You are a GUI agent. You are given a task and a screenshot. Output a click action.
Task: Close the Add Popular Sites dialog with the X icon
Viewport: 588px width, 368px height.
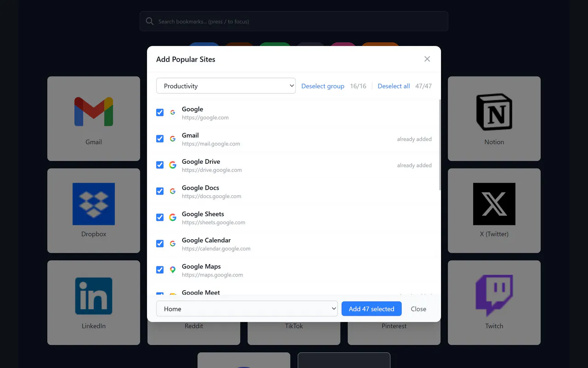coord(427,59)
